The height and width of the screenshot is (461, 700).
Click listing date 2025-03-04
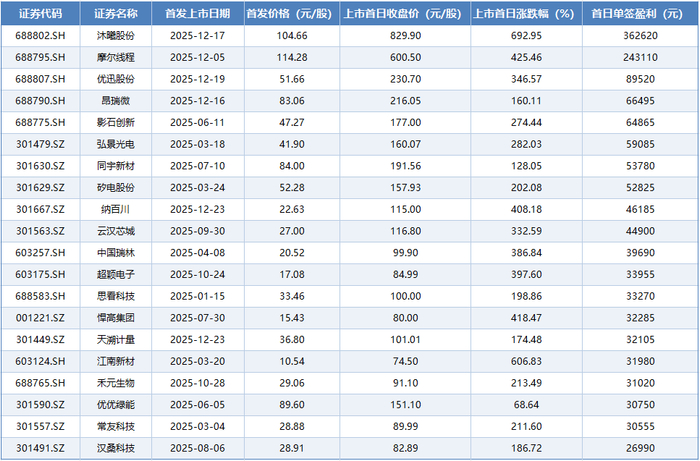click(x=198, y=427)
